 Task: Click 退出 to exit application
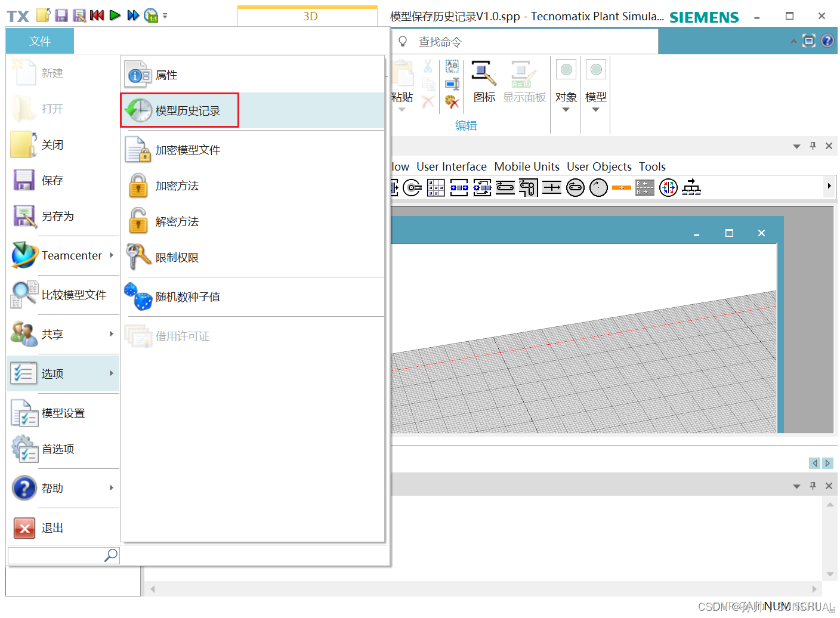point(63,528)
